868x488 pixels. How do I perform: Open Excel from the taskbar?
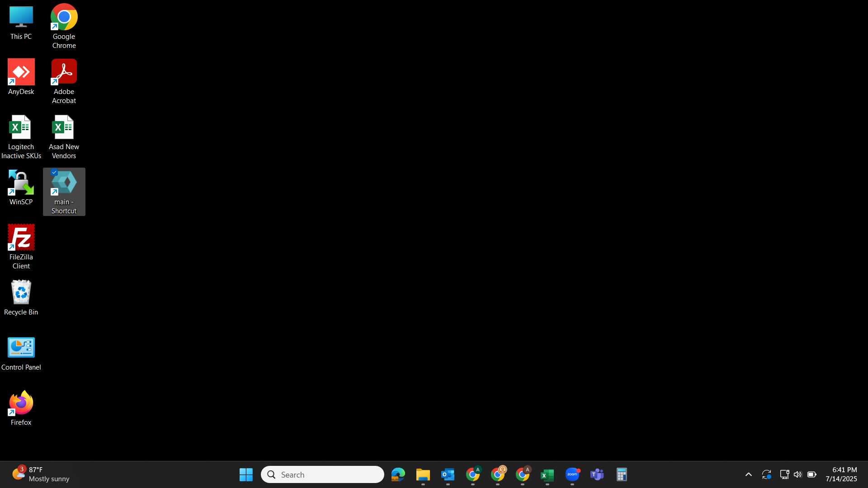coord(547,474)
